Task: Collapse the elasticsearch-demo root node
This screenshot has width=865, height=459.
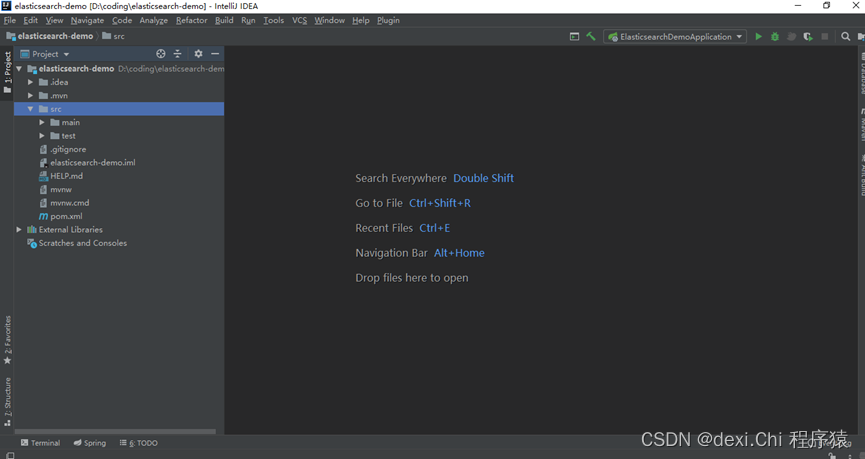Action: (x=19, y=68)
